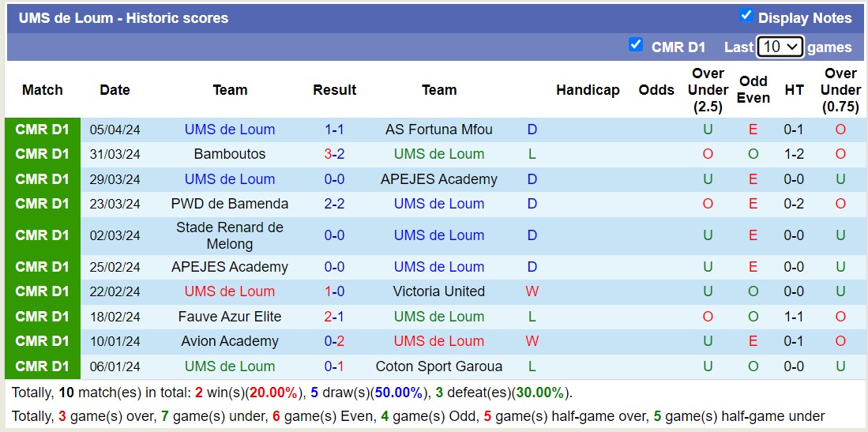Open the 2-1 Fauve Azur Elite match result

(334, 317)
